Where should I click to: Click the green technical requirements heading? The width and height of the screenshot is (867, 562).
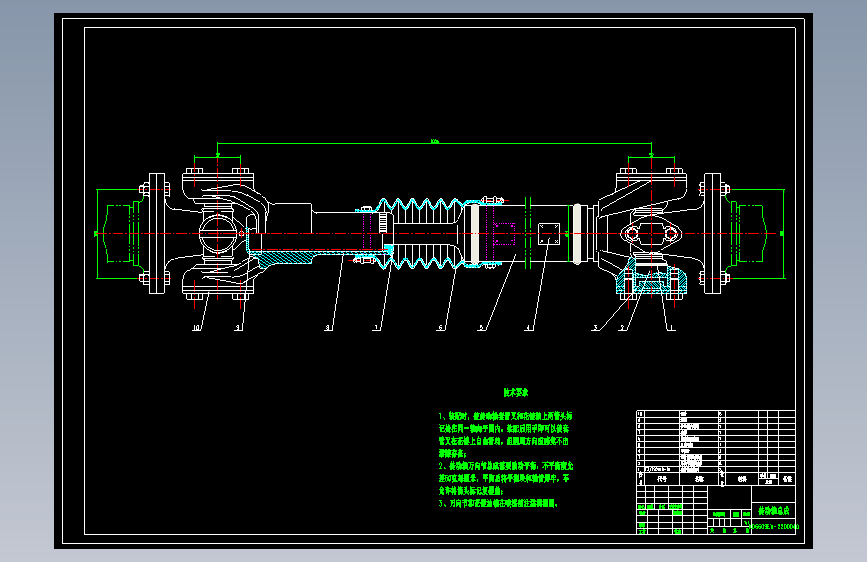click(516, 392)
